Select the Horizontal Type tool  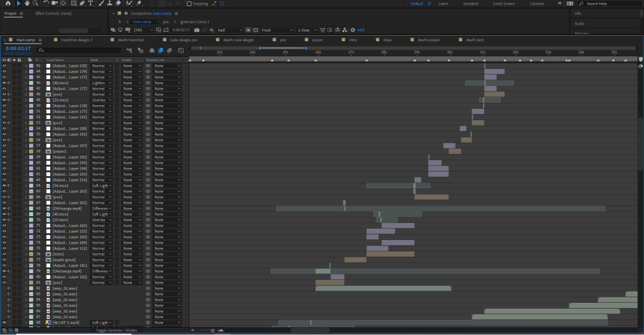(x=91, y=4)
